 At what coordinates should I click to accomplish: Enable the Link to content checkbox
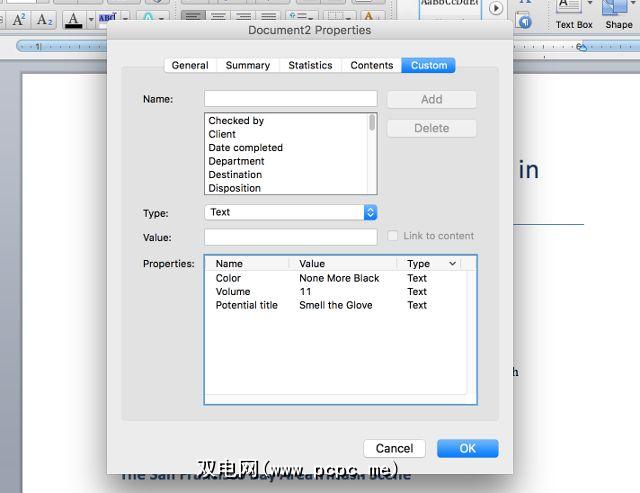coord(393,236)
